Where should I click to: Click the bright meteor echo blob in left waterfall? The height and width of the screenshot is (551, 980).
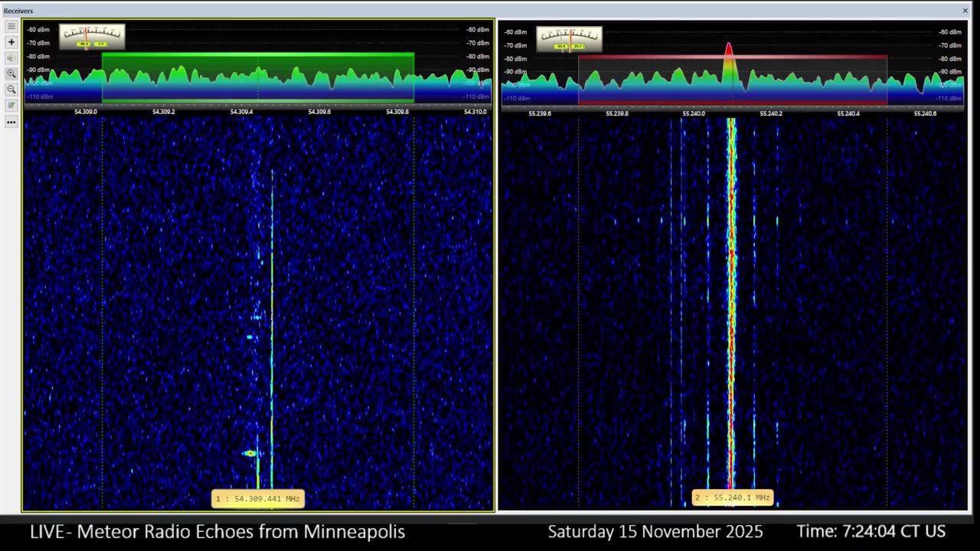(250, 453)
